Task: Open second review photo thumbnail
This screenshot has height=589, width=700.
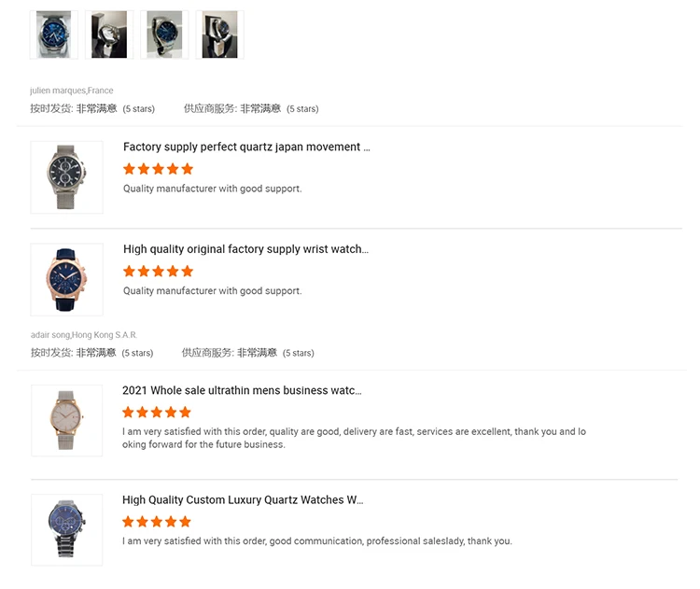Action: pyautogui.click(x=108, y=35)
